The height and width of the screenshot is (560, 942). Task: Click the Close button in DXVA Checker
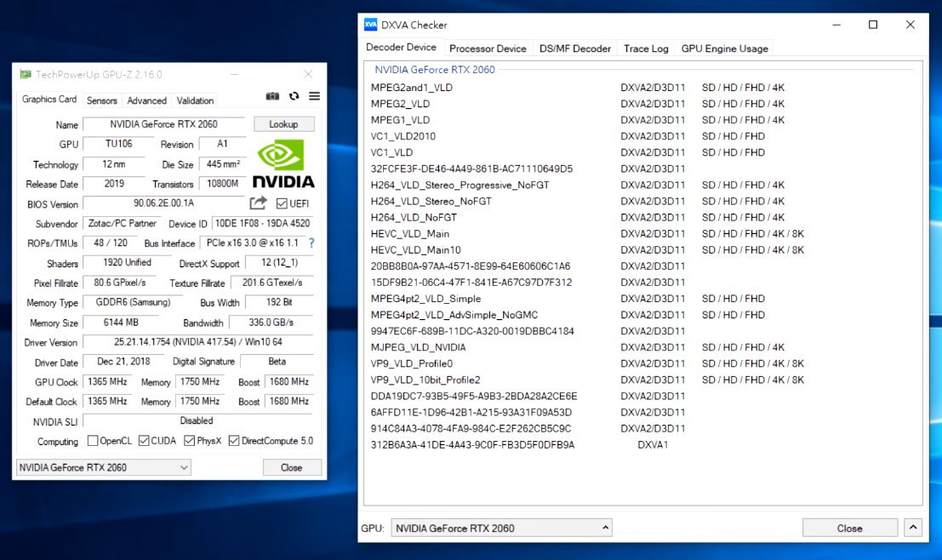849,528
